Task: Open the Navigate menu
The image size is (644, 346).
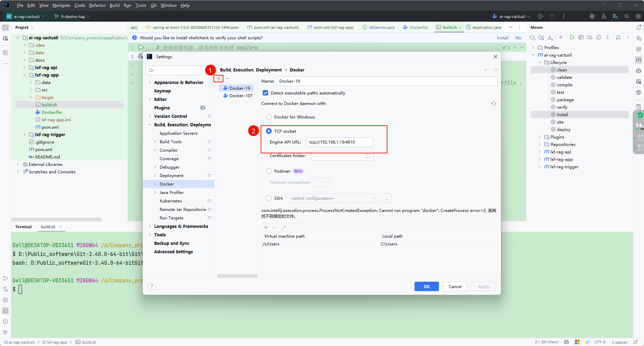Action: (61, 5)
